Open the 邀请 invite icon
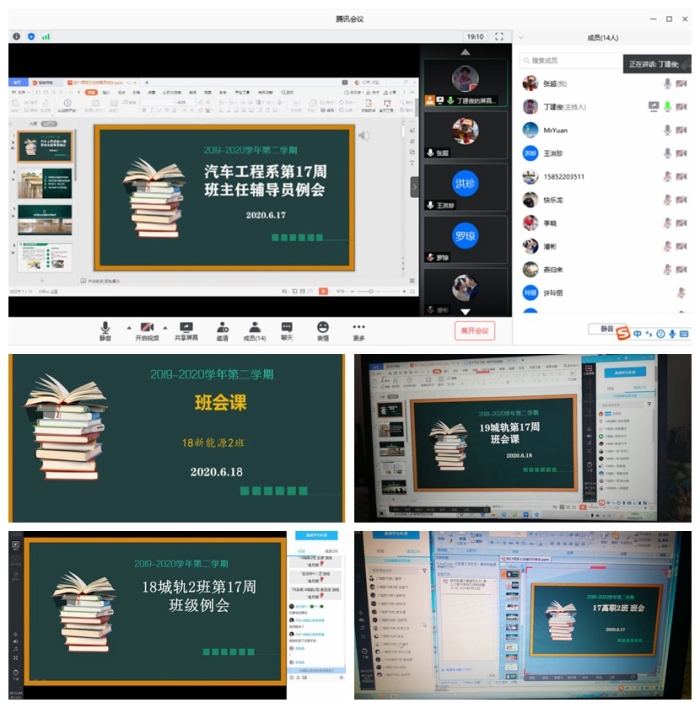 pos(221,328)
